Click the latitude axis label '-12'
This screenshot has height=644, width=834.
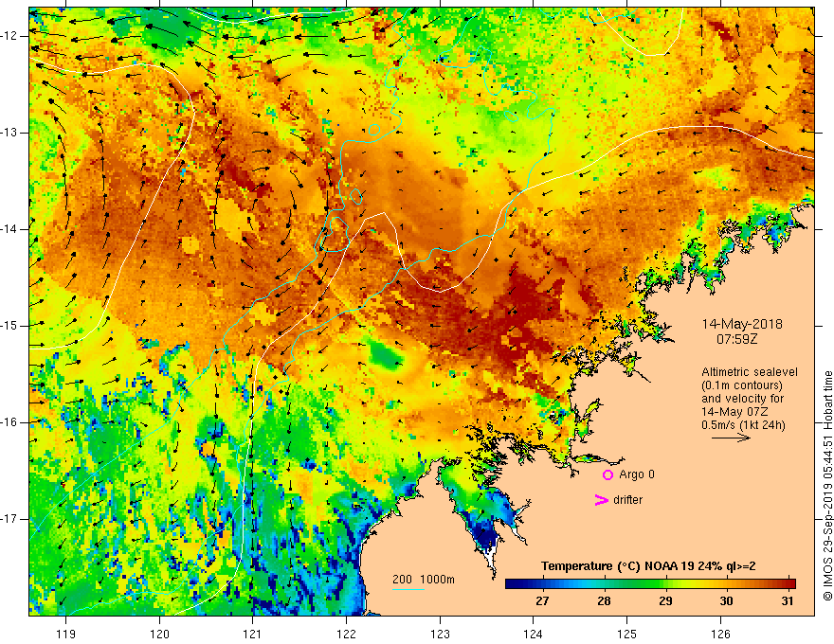pyautogui.click(x=9, y=36)
